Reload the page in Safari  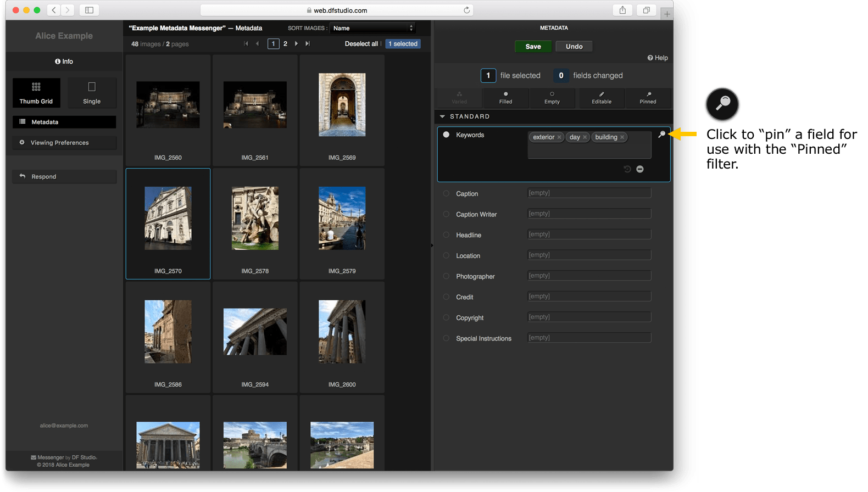point(466,10)
